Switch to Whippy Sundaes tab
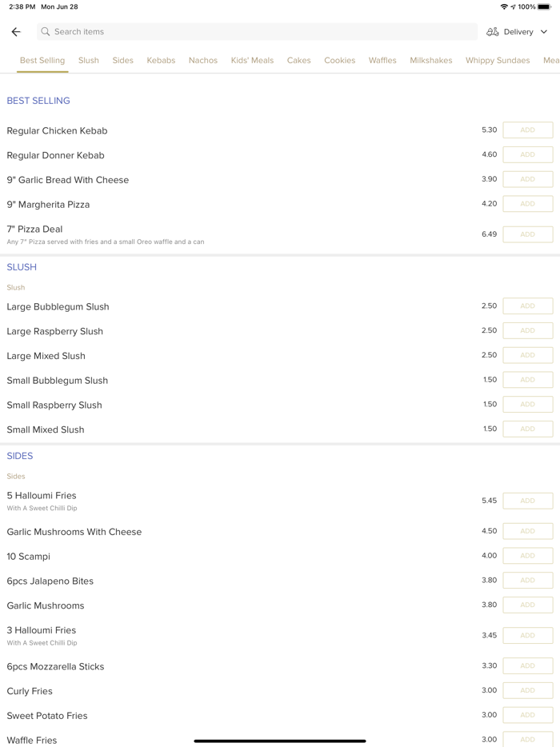The height and width of the screenshot is (747, 560). (498, 61)
